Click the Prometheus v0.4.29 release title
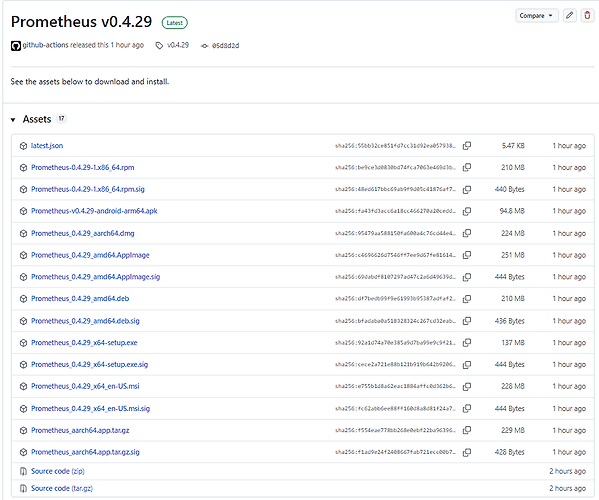The height and width of the screenshot is (500, 599). point(81,22)
